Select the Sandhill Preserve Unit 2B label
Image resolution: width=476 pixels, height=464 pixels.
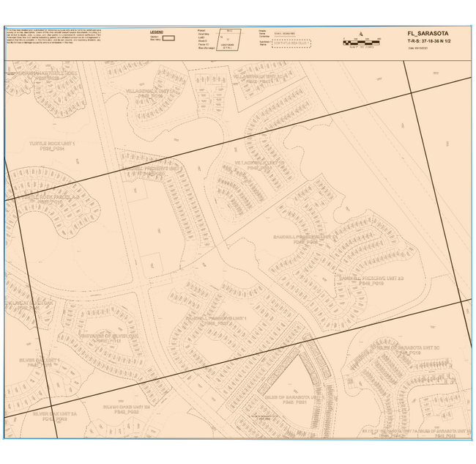coord(371,280)
